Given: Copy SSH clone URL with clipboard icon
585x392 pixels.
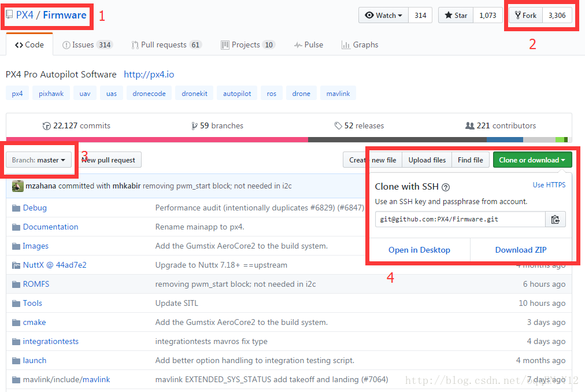Looking at the screenshot, I should pos(555,220).
